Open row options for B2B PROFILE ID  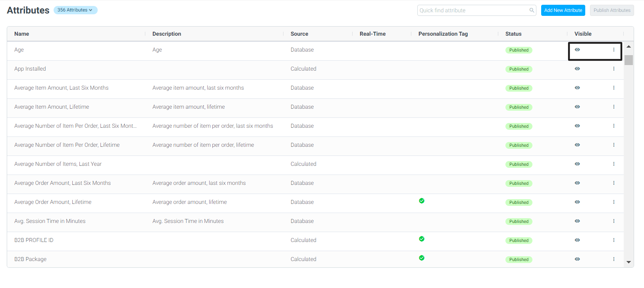(x=613, y=240)
